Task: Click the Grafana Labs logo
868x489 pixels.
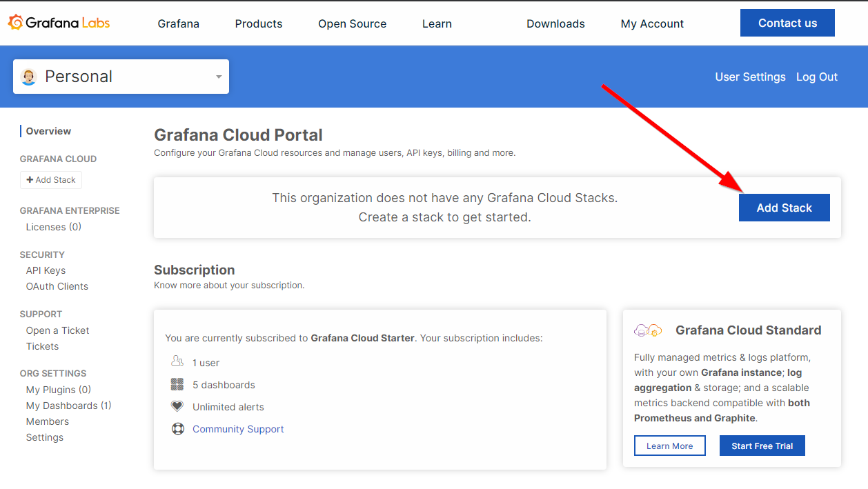Action: [59, 23]
